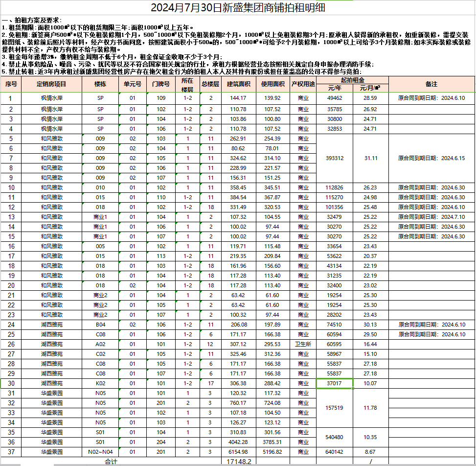Click the 卫生所 cell in row 26

point(303,344)
